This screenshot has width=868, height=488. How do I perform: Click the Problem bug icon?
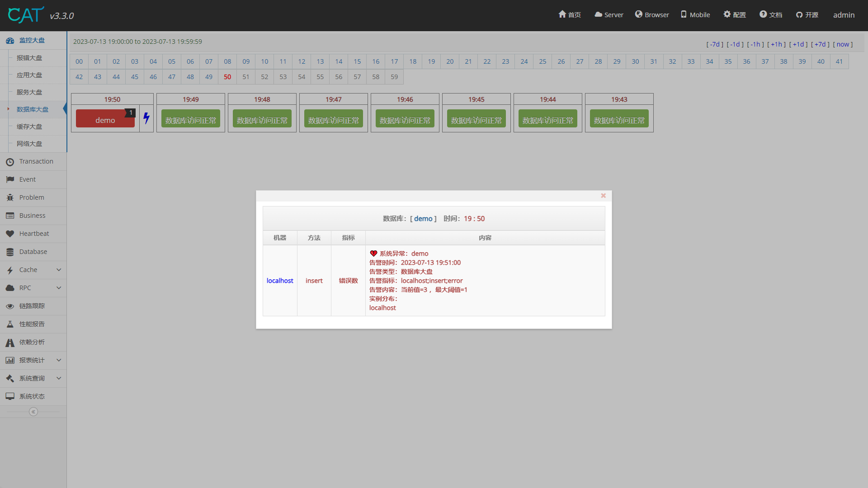point(10,197)
